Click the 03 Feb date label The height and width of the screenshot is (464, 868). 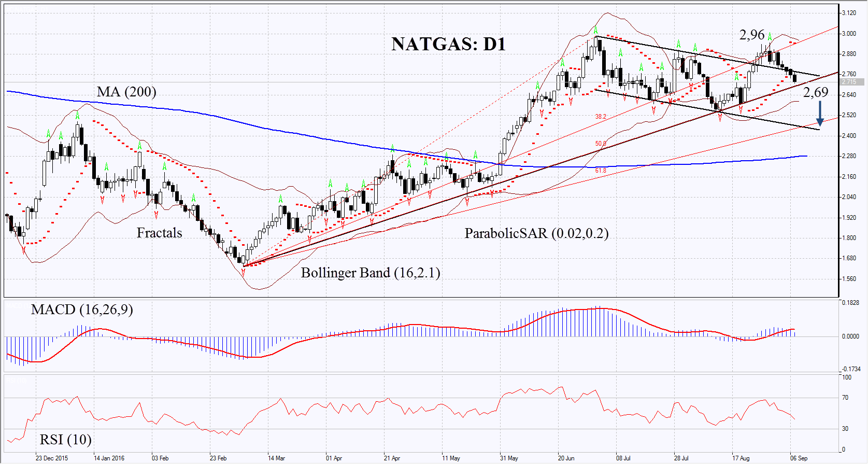[160, 458]
